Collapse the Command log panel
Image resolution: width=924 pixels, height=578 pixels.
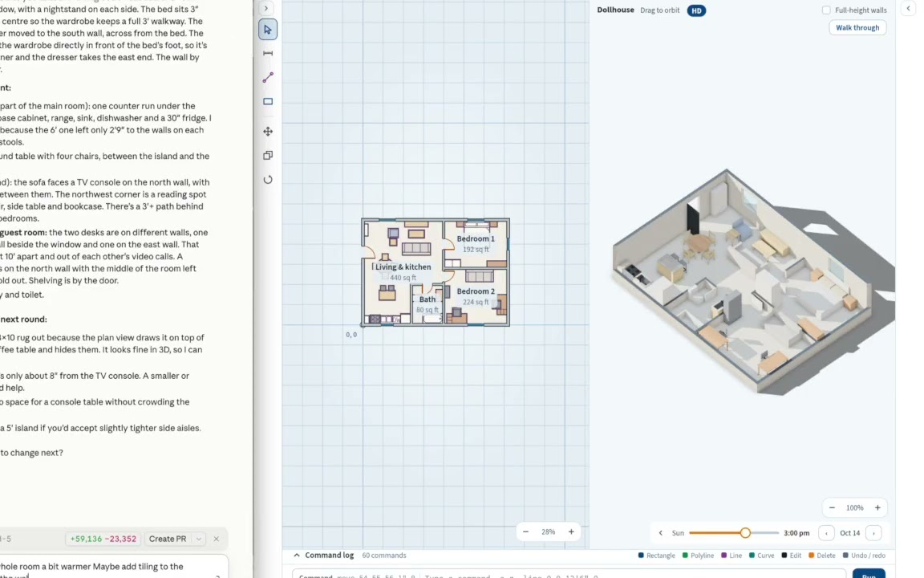coord(297,556)
